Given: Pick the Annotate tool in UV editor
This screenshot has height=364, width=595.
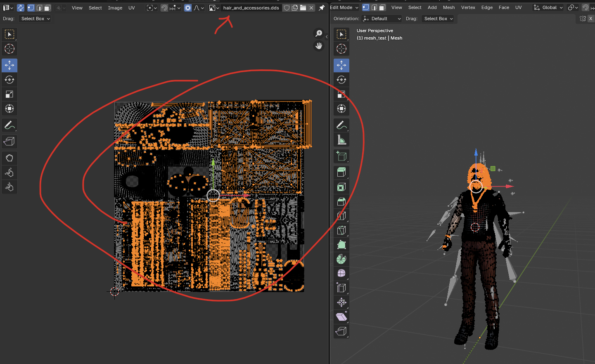Looking at the screenshot, I should point(9,125).
